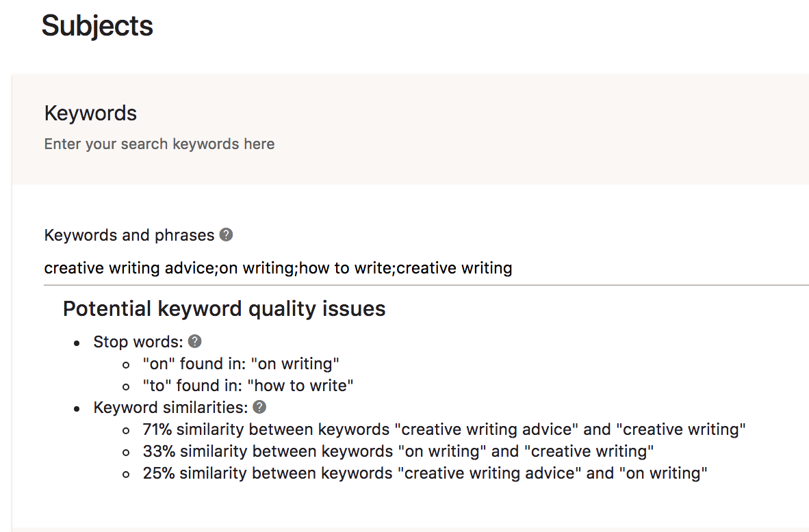The width and height of the screenshot is (809, 532).
Task: Click the "Enter your search keywords here" description
Action: click(159, 144)
